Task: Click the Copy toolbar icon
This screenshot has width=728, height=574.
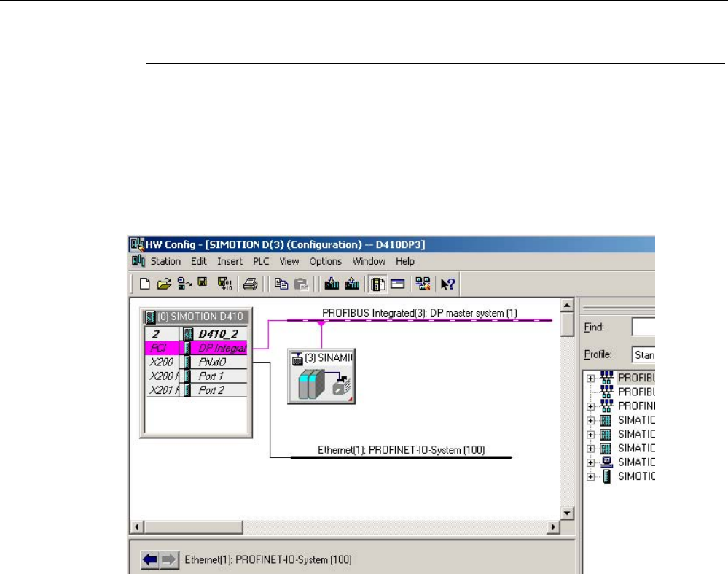Action: tap(281, 284)
